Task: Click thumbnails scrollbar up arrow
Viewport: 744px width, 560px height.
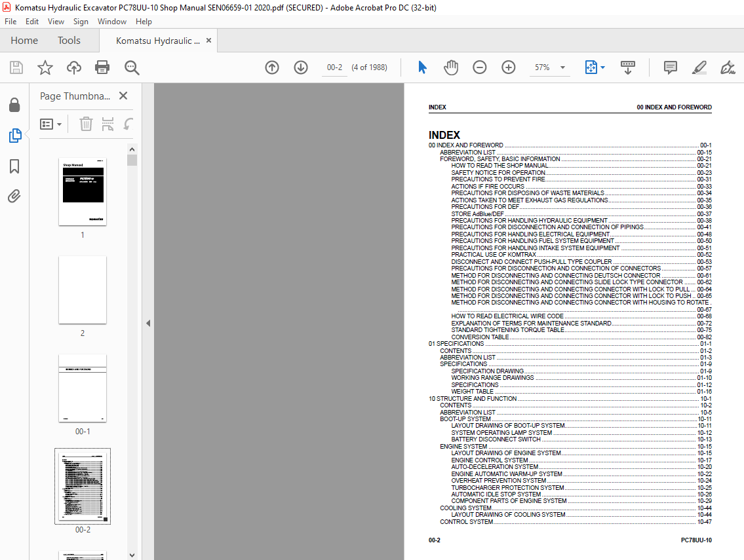Action: 132,149
